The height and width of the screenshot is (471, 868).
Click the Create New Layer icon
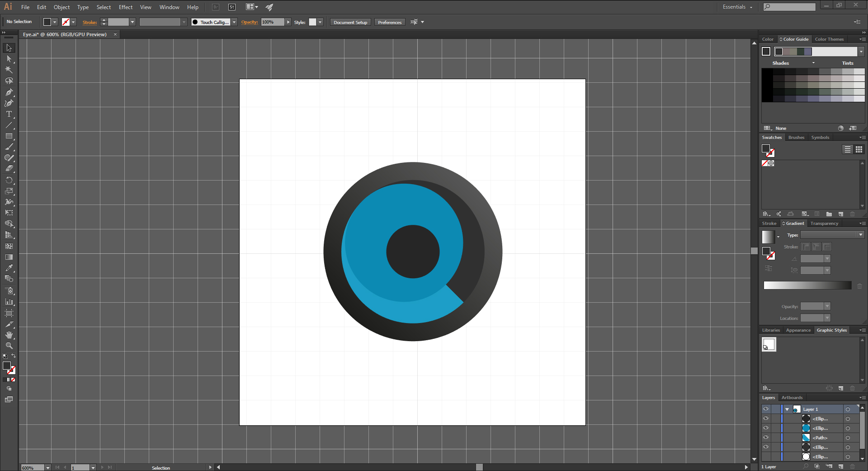pyautogui.click(x=841, y=466)
